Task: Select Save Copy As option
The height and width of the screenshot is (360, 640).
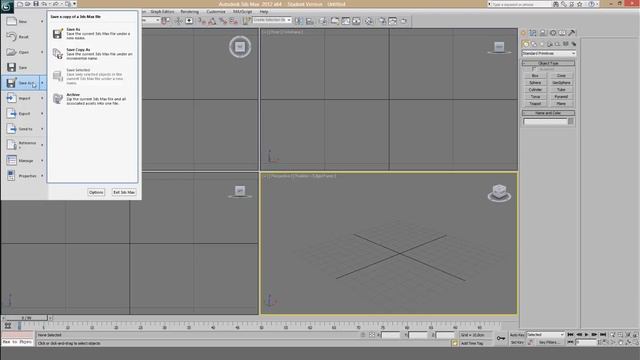Action: (x=93, y=53)
